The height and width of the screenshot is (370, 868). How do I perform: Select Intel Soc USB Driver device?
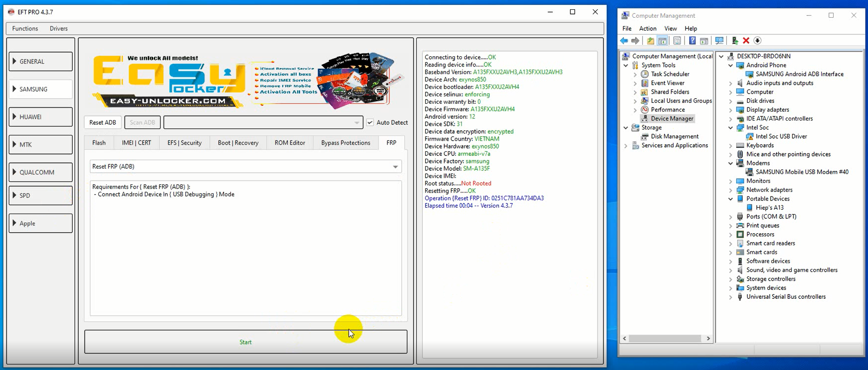pyautogui.click(x=781, y=136)
